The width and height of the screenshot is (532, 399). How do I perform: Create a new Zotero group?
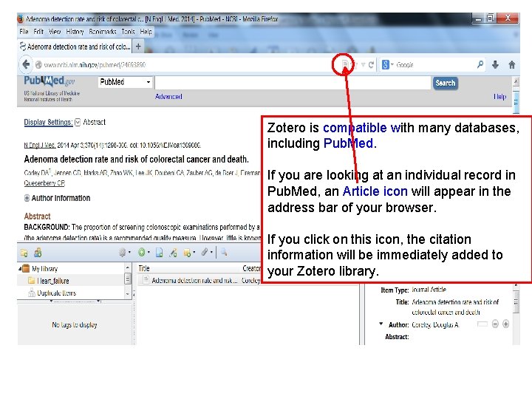(38, 253)
